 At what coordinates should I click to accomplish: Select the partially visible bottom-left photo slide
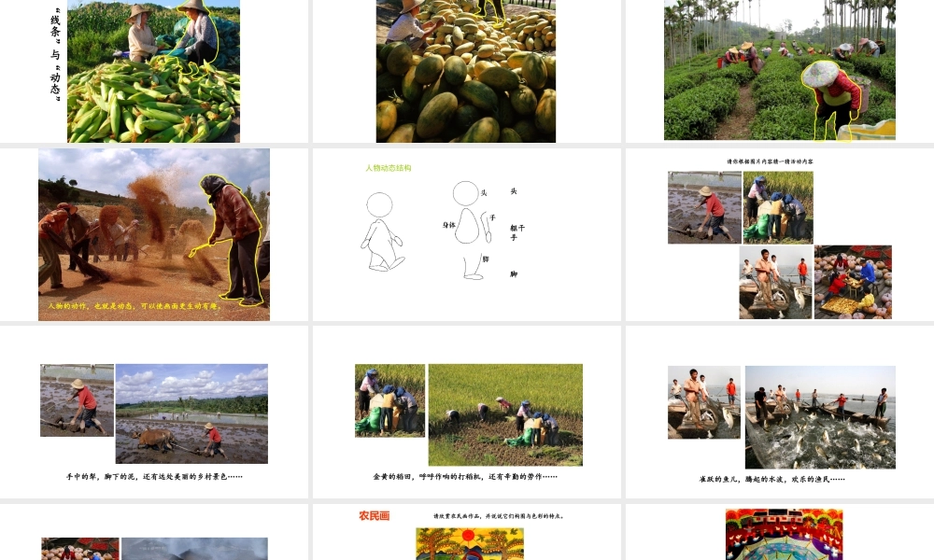[154, 532]
